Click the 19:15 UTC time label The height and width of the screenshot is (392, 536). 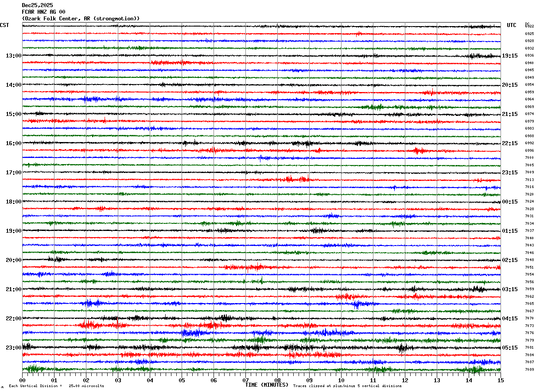point(510,56)
